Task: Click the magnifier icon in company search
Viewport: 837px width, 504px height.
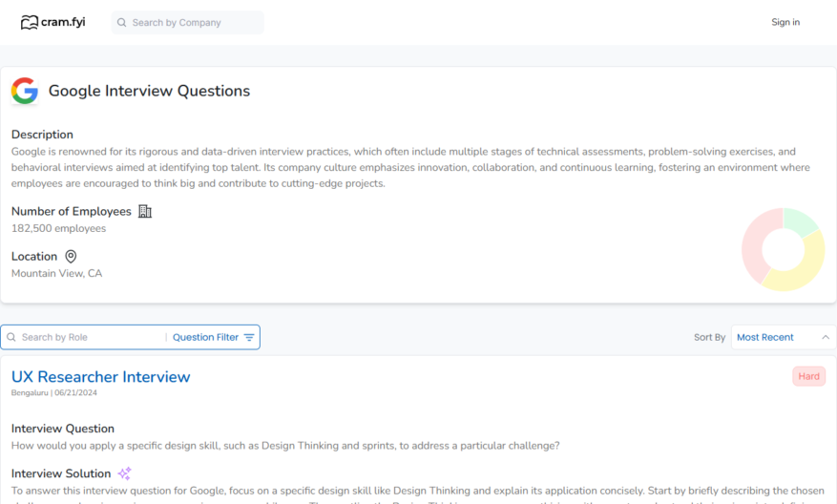Action: (122, 22)
